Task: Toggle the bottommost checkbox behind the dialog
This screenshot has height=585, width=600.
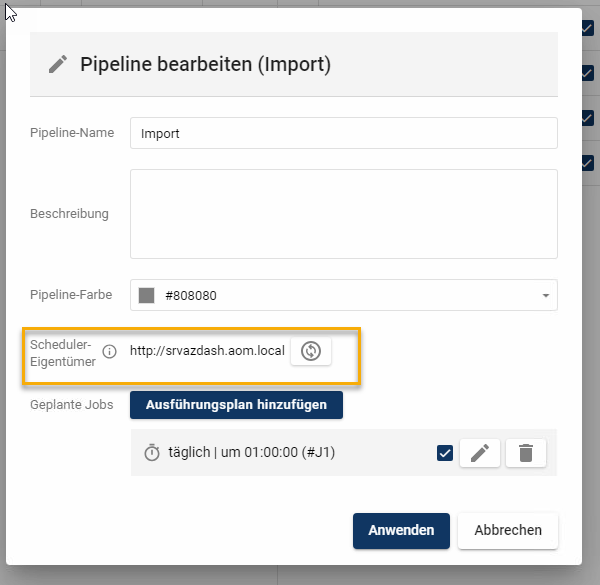Action: tap(588, 162)
